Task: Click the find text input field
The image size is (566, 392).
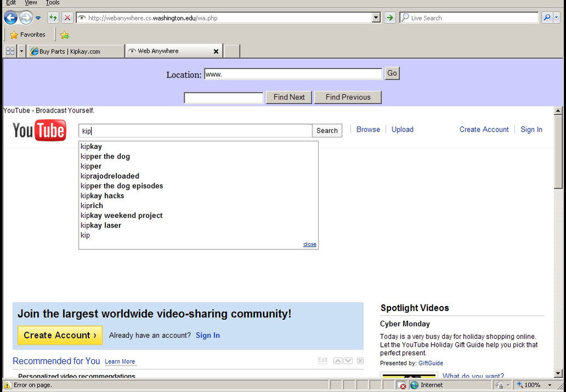Action: tap(224, 98)
